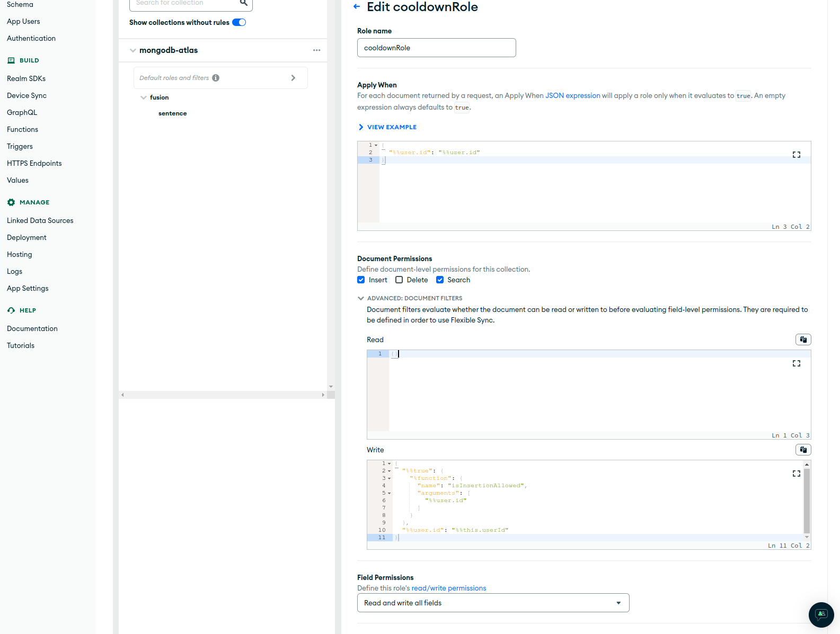This screenshot has height=634, width=840.
Task: Click the collection list horizontal scrollbar
Action: coord(223,395)
